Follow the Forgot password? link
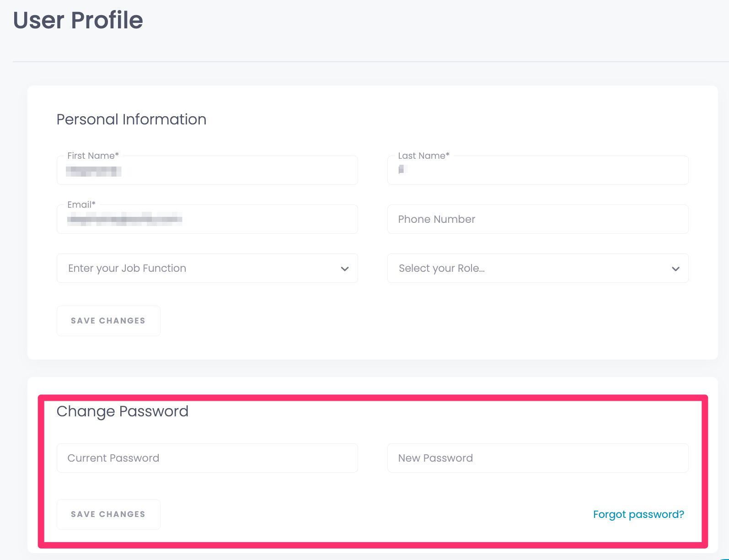 (638, 514)
